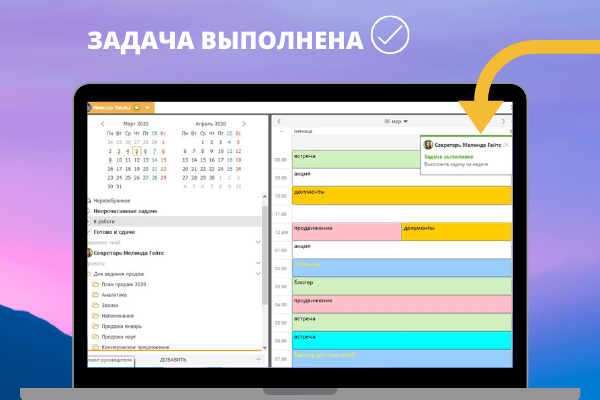Select the highlighted March 5 date
The height and width of the screenshot is (400, 600).
136,150
